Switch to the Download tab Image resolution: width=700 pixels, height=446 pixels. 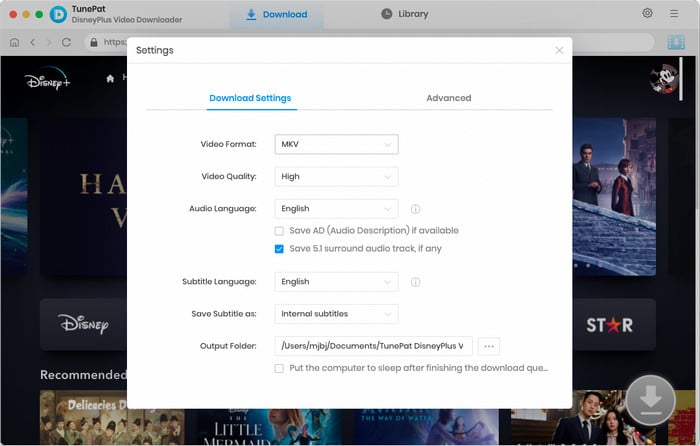[x=277, y=14]
